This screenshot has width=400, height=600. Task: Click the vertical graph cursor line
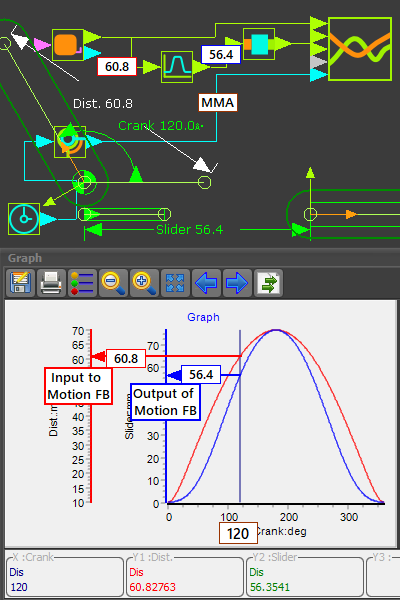click(240, 440)
